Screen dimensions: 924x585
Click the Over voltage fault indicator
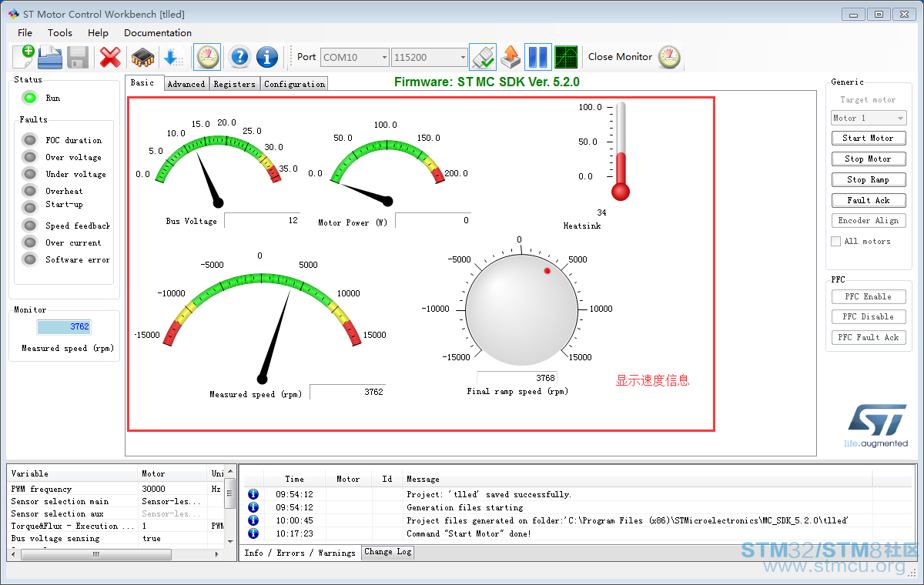[x=30, y=157]
